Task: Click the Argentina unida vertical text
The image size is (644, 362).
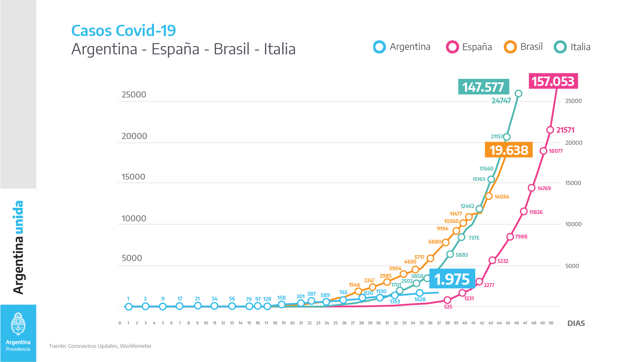Action: click(x=18, y=247)
